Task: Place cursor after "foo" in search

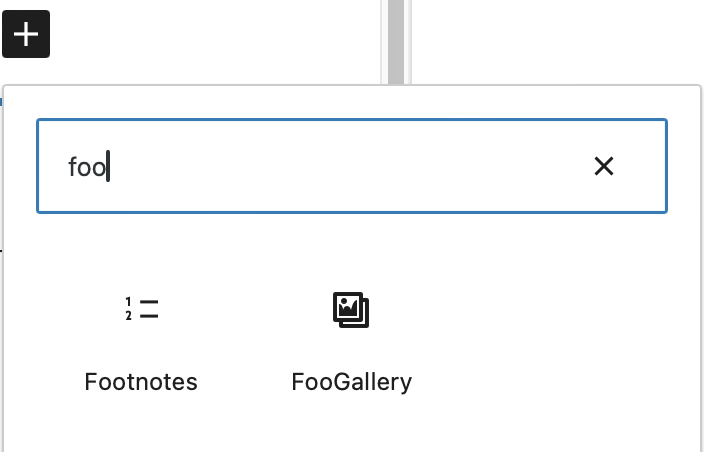Action: point(107,166)
